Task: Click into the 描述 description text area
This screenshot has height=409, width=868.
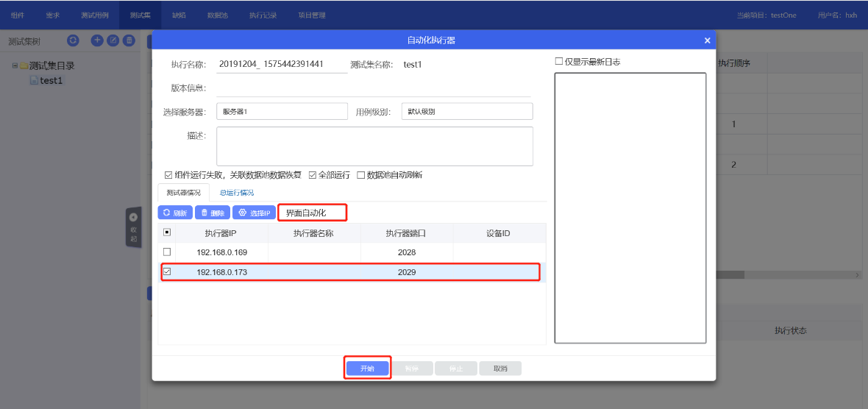Action: click(x=374, y=146)
